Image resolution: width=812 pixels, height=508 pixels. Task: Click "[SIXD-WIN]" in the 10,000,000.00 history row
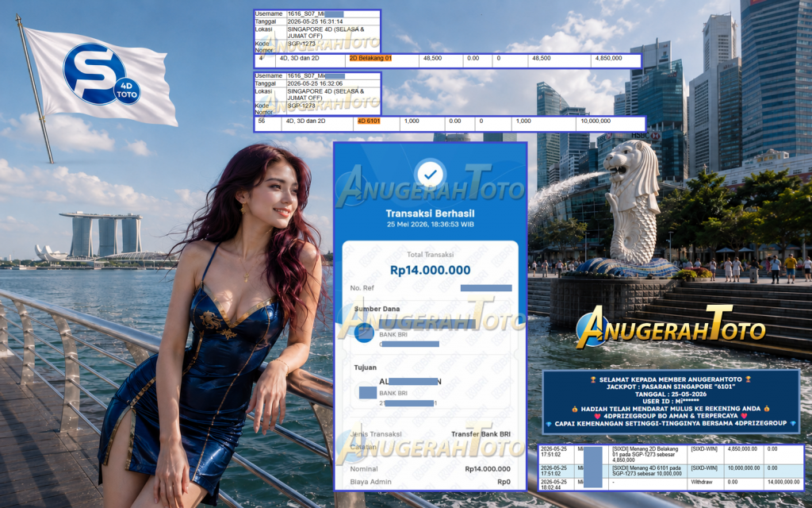pos(704,468)
